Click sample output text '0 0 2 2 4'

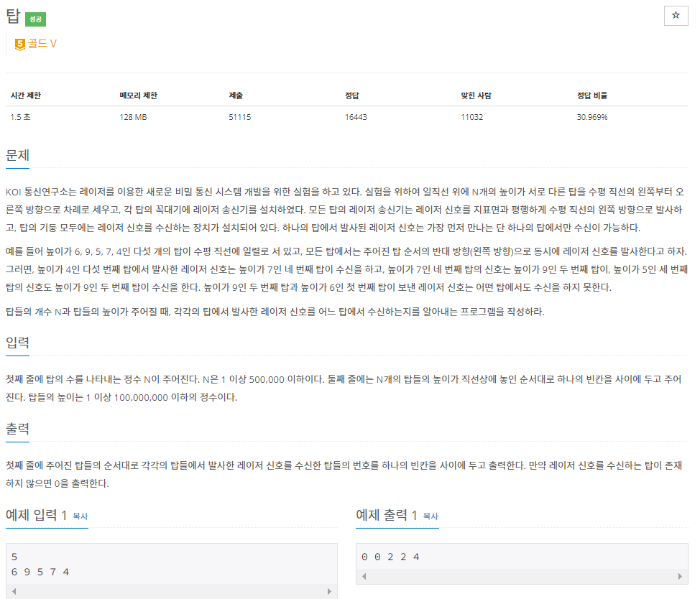point(390,557)
